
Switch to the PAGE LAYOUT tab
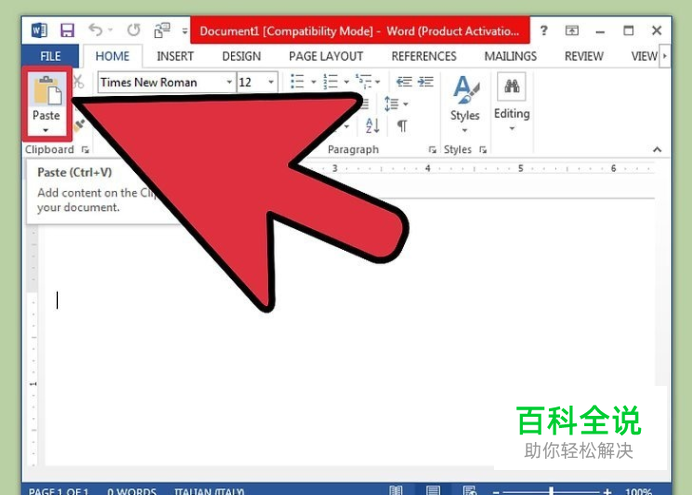tap(326, 56)
